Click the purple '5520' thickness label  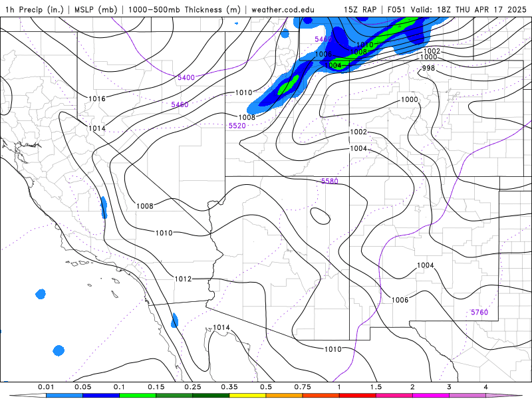point(237,126)
